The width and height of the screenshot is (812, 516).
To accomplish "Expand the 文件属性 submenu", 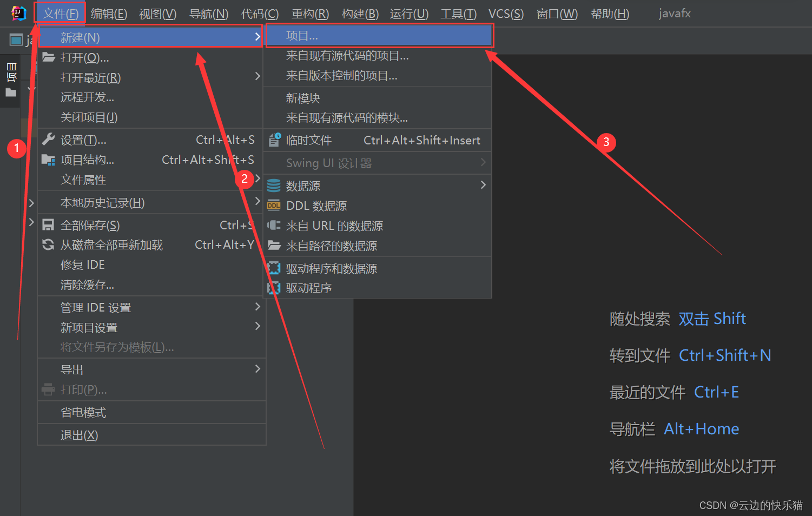I will click(258, 178).
